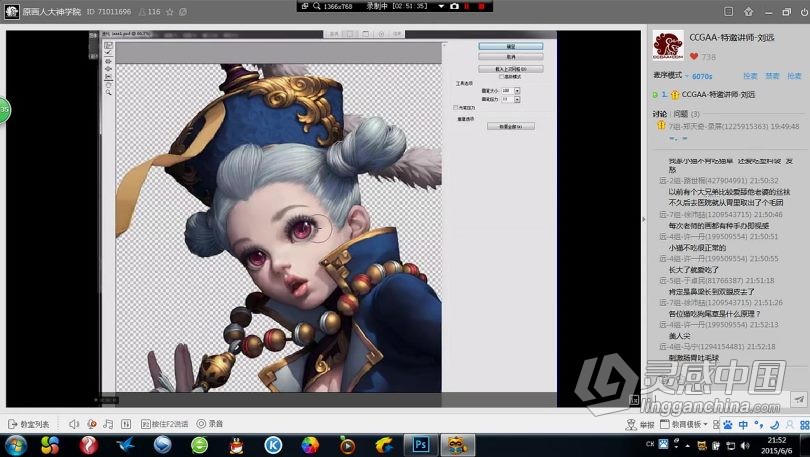The width and height of the screenshot is (810, 457).
Task: Click the load last mesh button
Action: tap(510, 69)
